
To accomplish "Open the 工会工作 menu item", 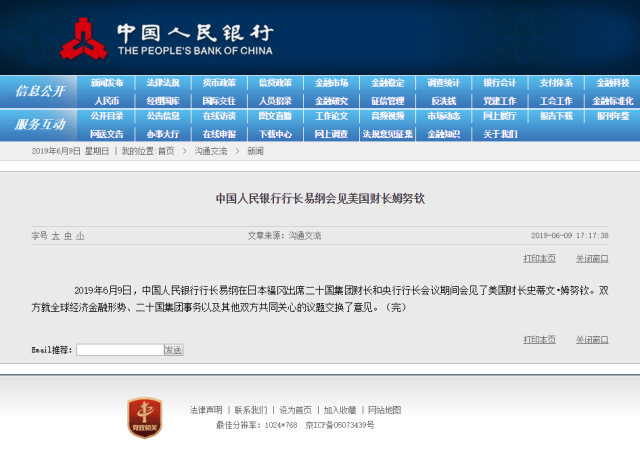I will pyautogui.click(x=556, y=101).
